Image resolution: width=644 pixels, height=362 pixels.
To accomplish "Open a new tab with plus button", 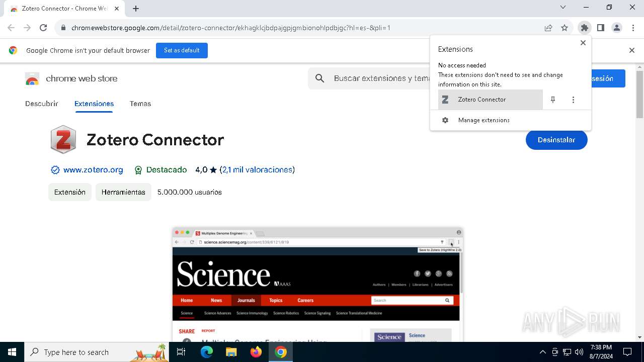I will (x=136, y=9).
